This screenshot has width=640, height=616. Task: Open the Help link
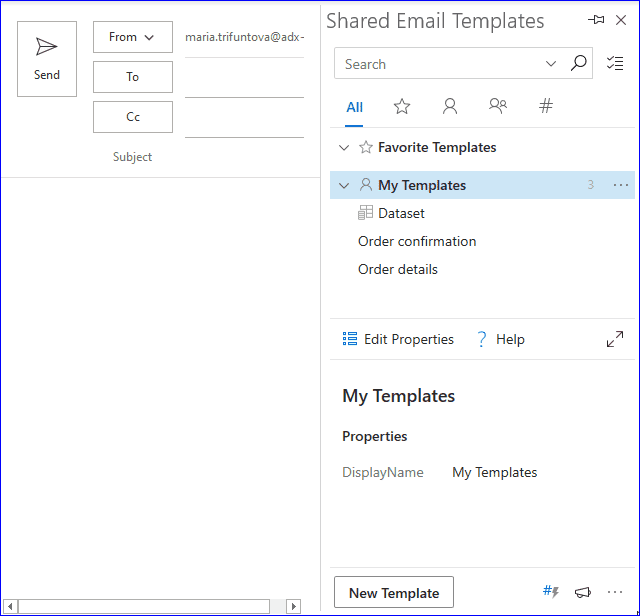(x=501, y=339)
